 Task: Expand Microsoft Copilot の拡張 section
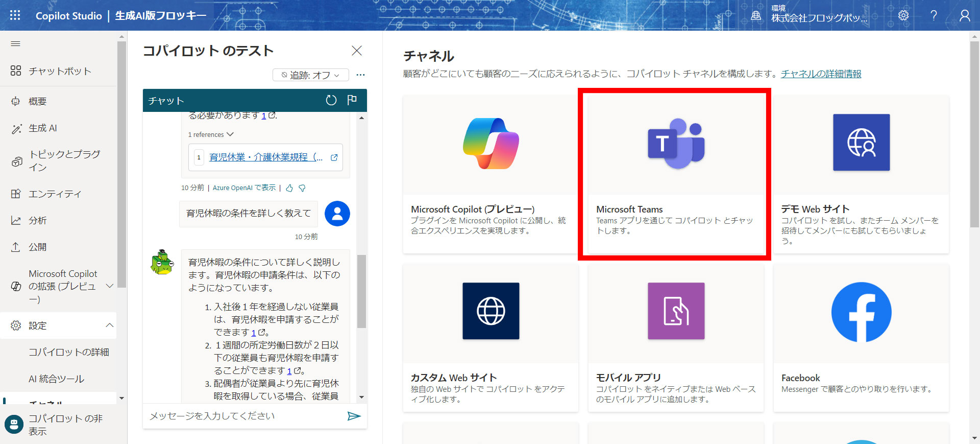pos(109,286)
